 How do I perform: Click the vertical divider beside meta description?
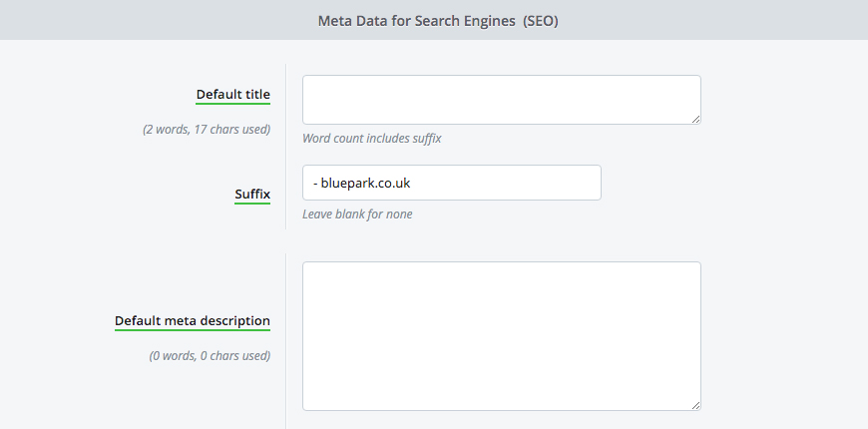pyautogui.click(x=285, y=341)
